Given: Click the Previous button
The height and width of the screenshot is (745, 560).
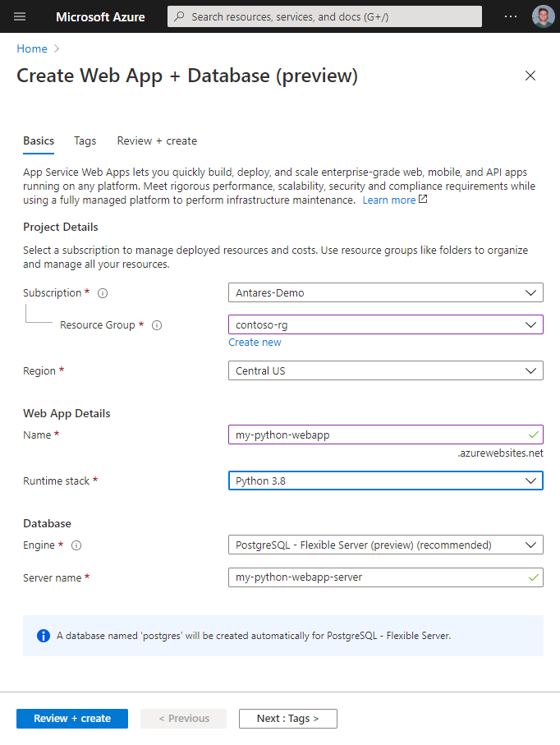Looking at the screenshot, I should tap(183, 719).
